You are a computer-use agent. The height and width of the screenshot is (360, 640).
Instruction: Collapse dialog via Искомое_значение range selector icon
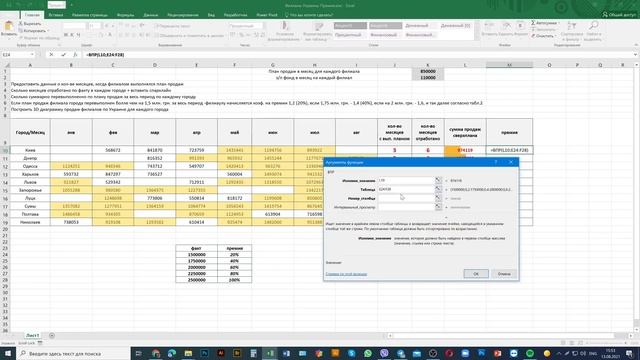tap(438, 180)
